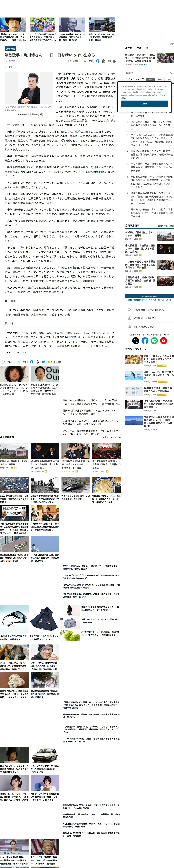Open top news 飲み物は「この場で一口飲んで」
174x868 pixels.
pyautogui.click(x=141, y=58)
